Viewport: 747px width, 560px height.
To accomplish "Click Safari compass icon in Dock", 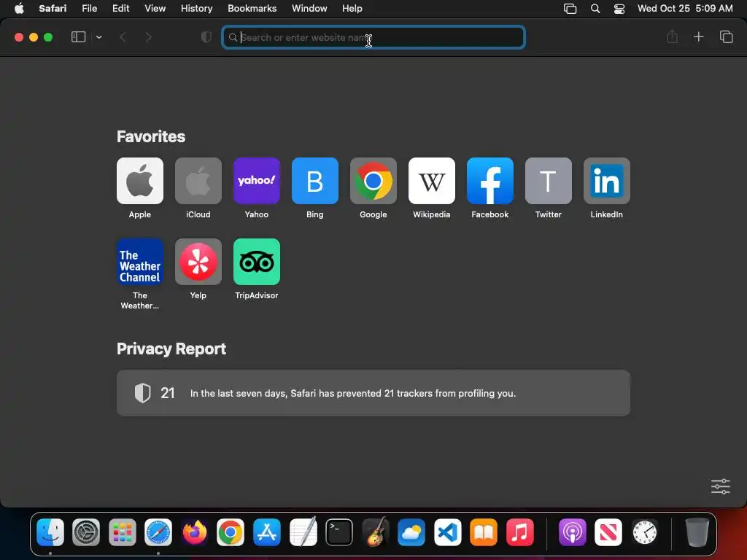I will pyautogui.click(x=158, y=532).
